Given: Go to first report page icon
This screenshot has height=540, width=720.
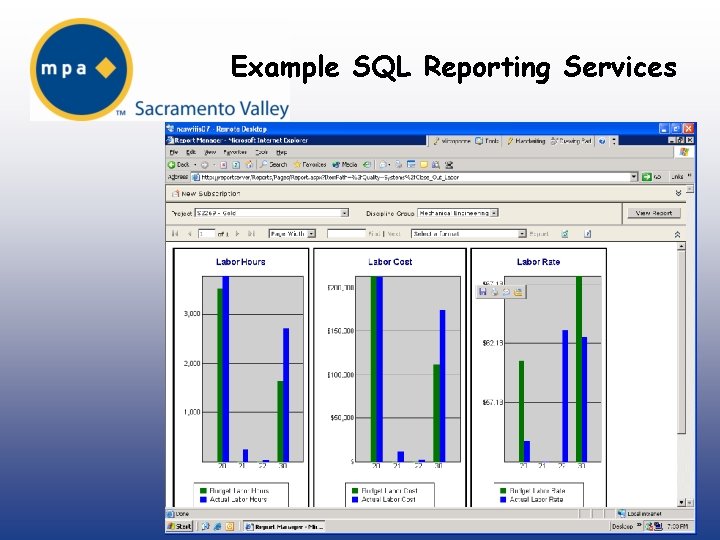Looking at the screenshot, I should [175, 234].
